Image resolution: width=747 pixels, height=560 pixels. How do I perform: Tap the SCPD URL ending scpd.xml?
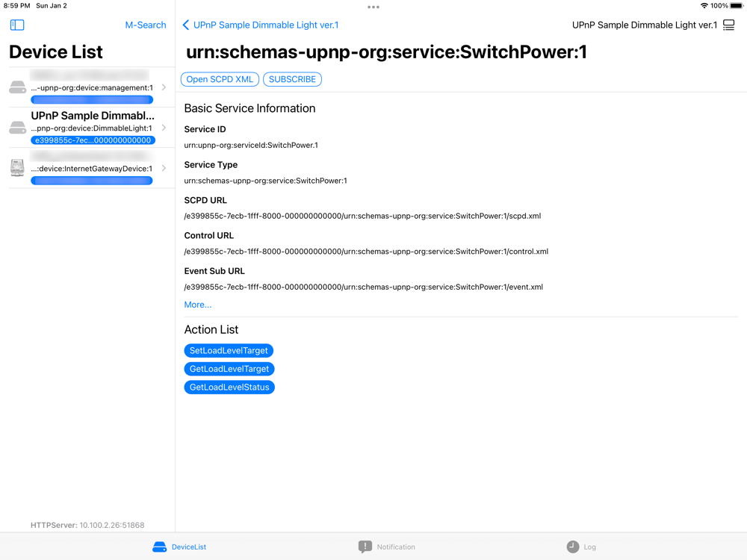tap(362, 216)
